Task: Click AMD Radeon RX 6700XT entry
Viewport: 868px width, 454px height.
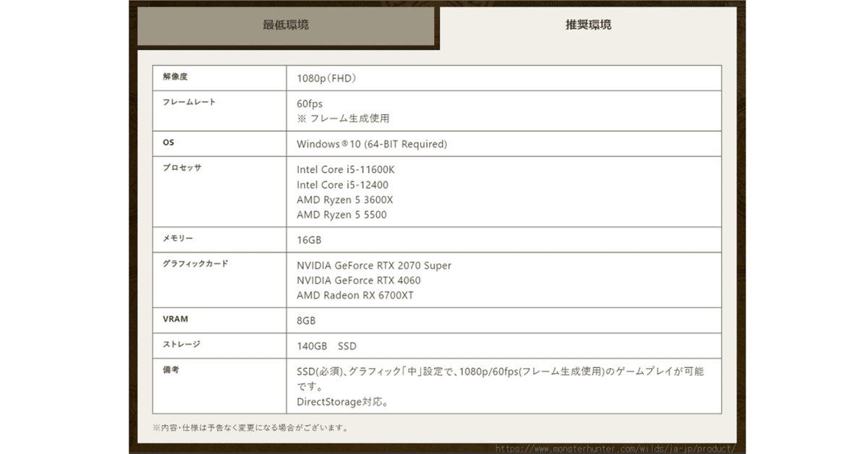Action: point(355,296)
